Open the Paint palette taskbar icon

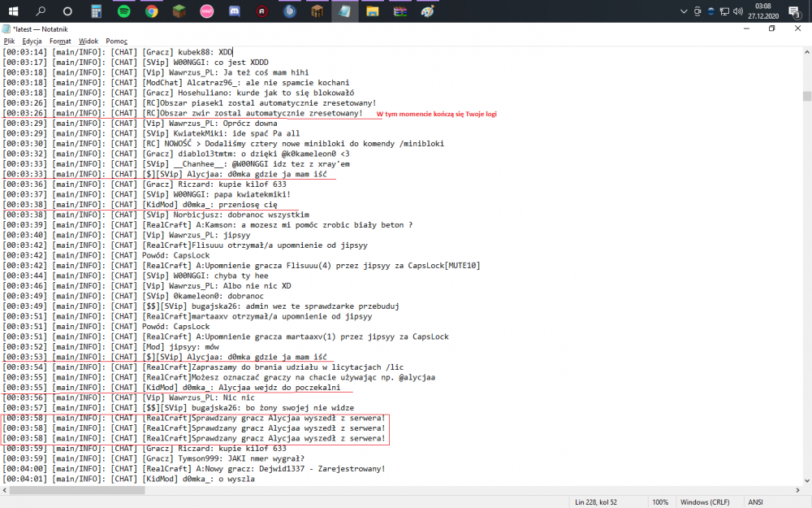pyautogui.click(x=427, y=11)
